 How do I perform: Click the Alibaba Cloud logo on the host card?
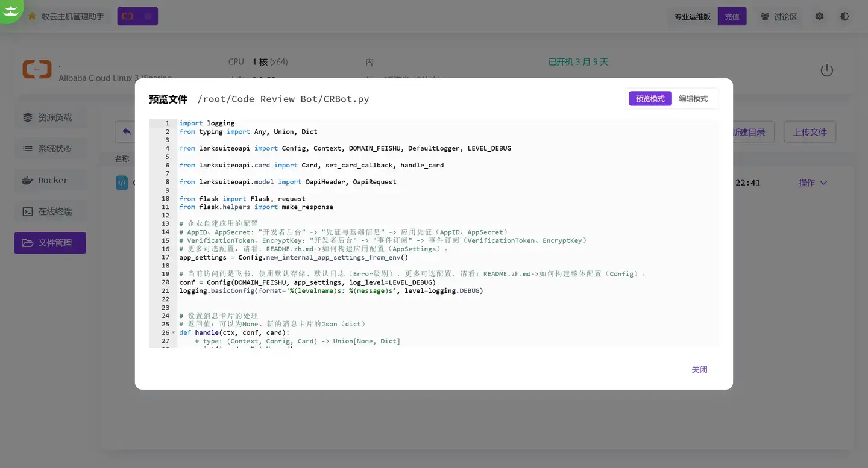tap(37, 69)
